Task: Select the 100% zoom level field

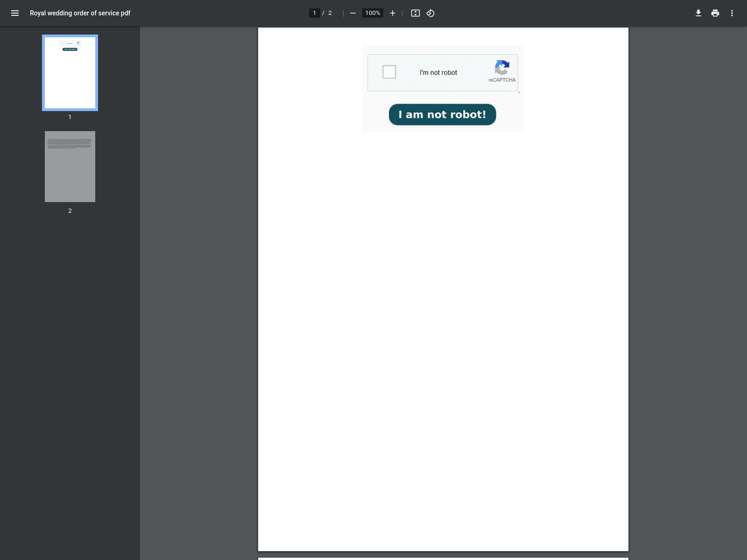Action: coord(373,13)
